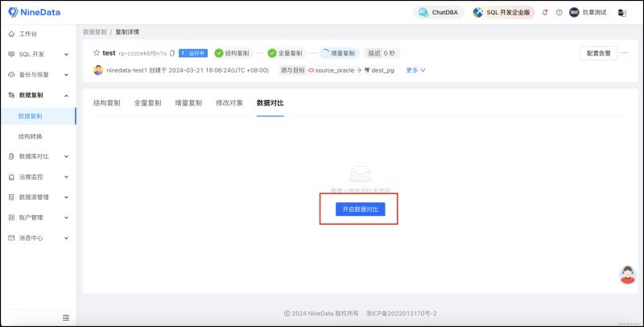Click 2024 NineData 版权所有 footer text

point(321,313)
